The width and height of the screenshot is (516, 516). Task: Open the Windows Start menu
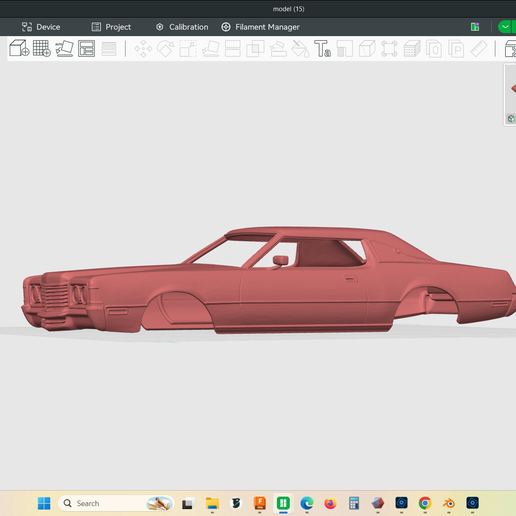pos(44,503)
